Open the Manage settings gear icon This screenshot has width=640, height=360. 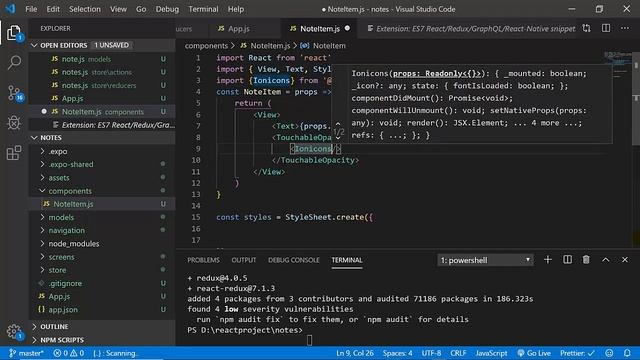pos(14,331)
